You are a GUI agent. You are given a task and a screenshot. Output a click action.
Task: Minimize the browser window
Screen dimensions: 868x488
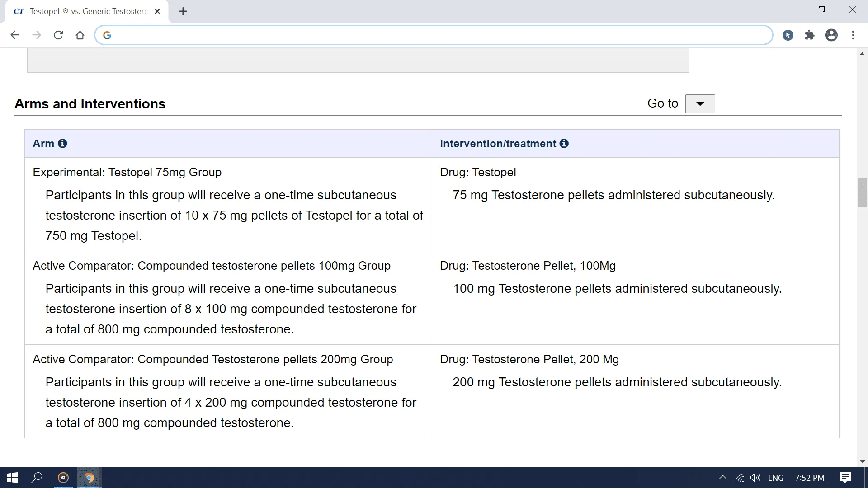pyautogui.click(x=790, y=9)
